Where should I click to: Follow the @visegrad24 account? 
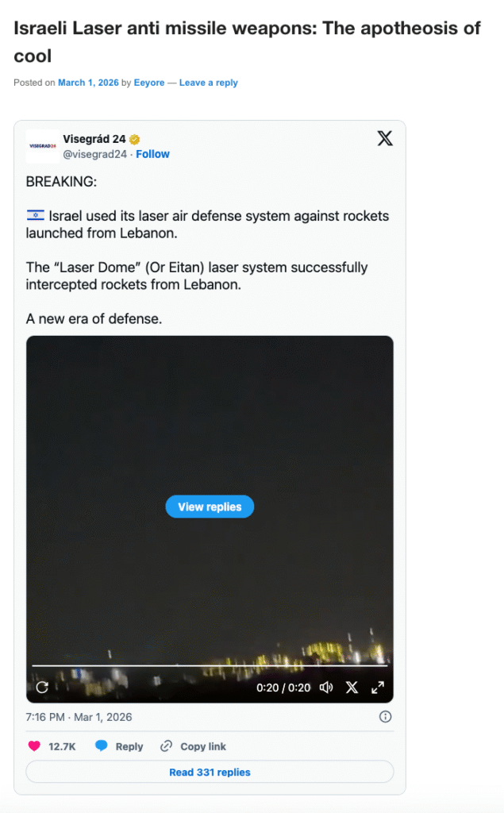(152, 154)
